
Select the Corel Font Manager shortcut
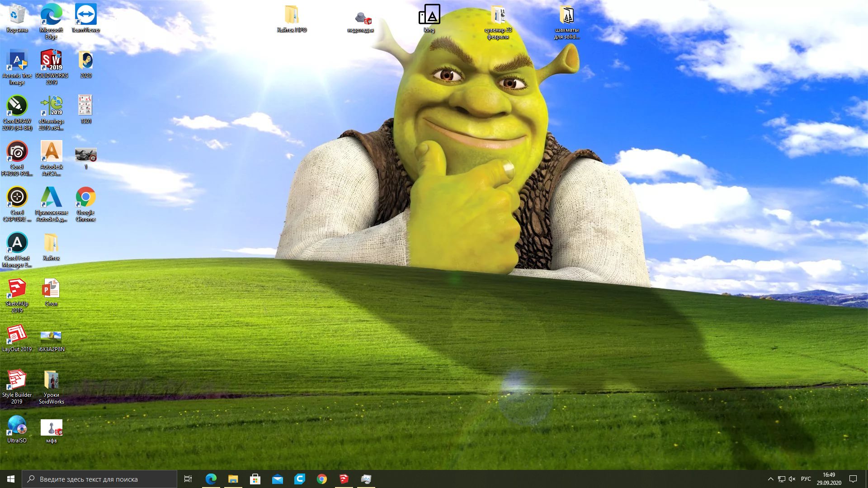coord(17,250)
